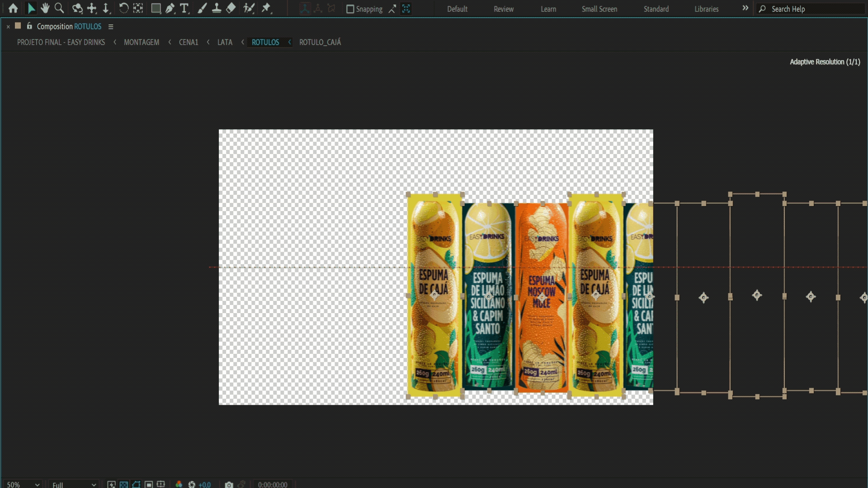Toggle the transparency grid button

tap(123, 484)
